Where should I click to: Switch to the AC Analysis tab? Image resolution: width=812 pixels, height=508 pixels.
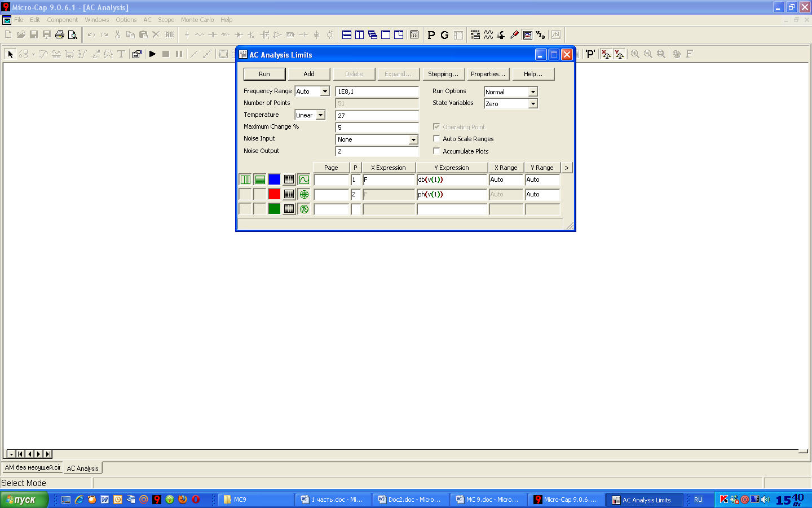pos(82,468)
